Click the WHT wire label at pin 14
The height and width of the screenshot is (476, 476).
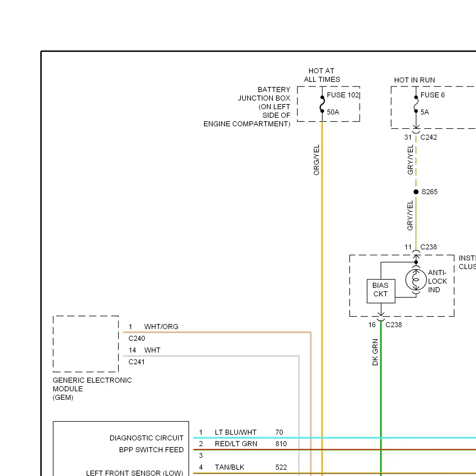point(152,350)
